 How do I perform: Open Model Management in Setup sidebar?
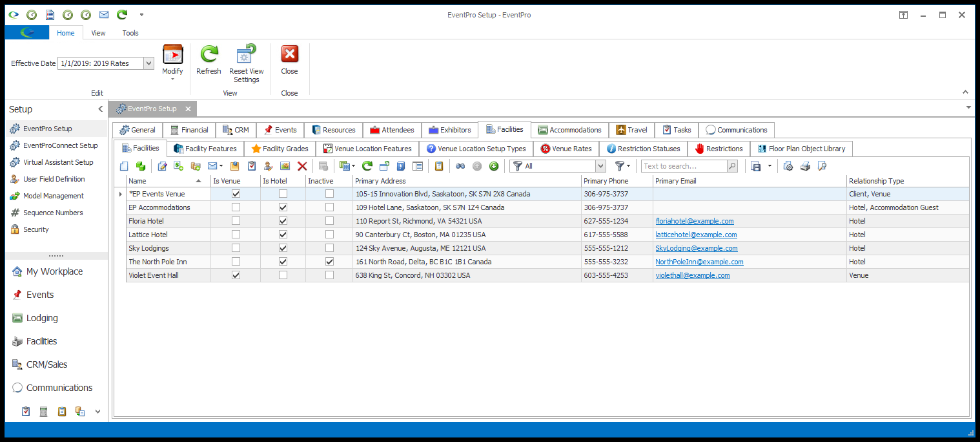click(x=54, y=196)
